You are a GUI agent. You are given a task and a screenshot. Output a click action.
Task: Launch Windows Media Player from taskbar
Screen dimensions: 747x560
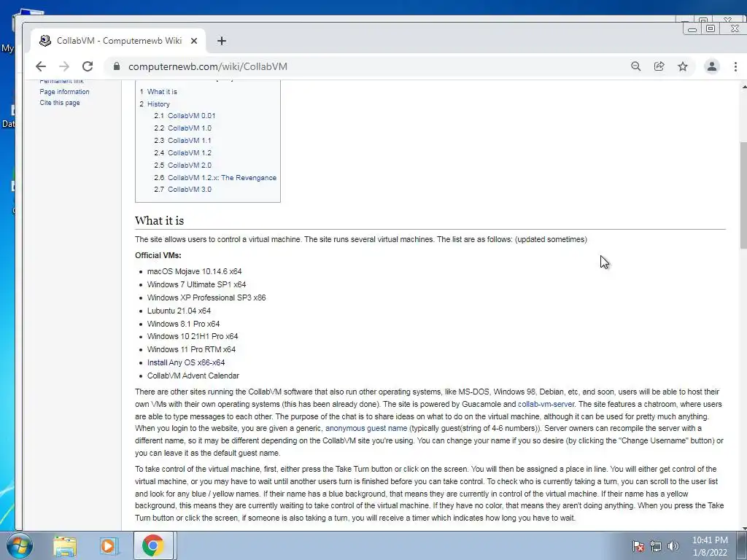(109, 546)
